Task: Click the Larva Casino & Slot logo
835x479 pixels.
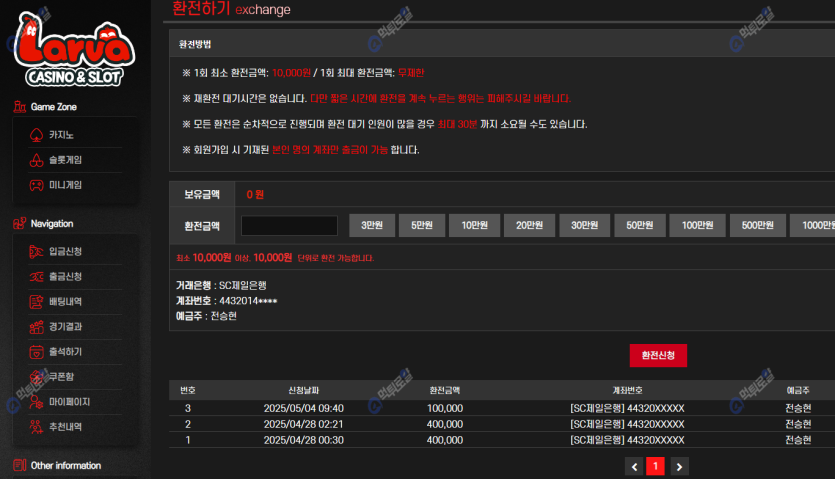Action: coord(76,50)
